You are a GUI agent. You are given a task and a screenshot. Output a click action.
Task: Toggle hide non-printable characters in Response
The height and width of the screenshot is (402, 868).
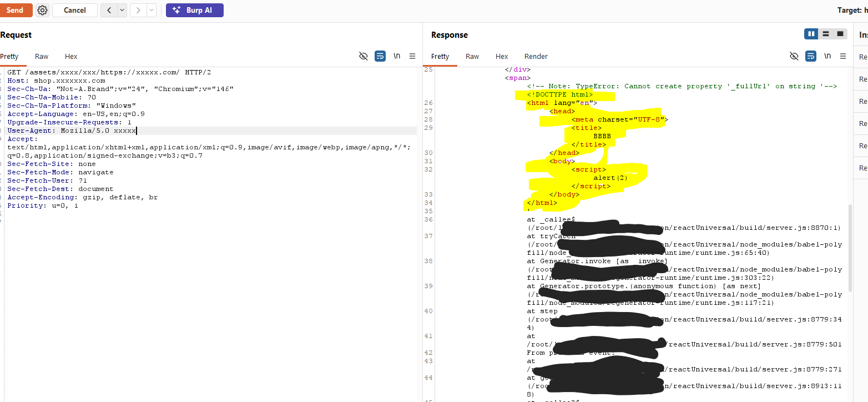pos(794,56)
